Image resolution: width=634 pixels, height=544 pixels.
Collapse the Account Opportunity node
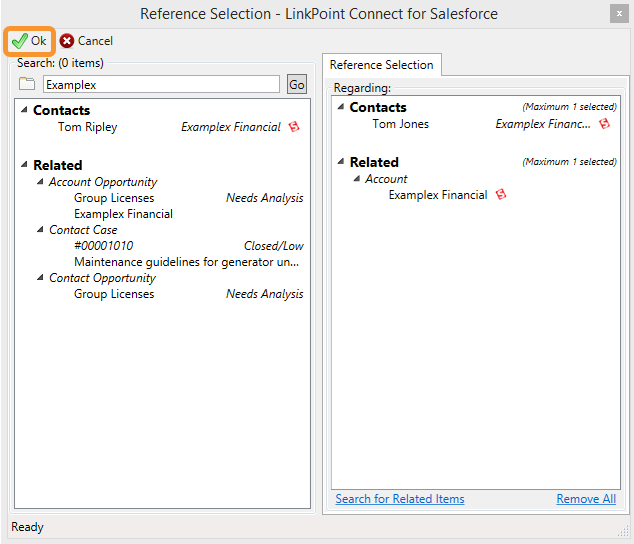(40, 182)
